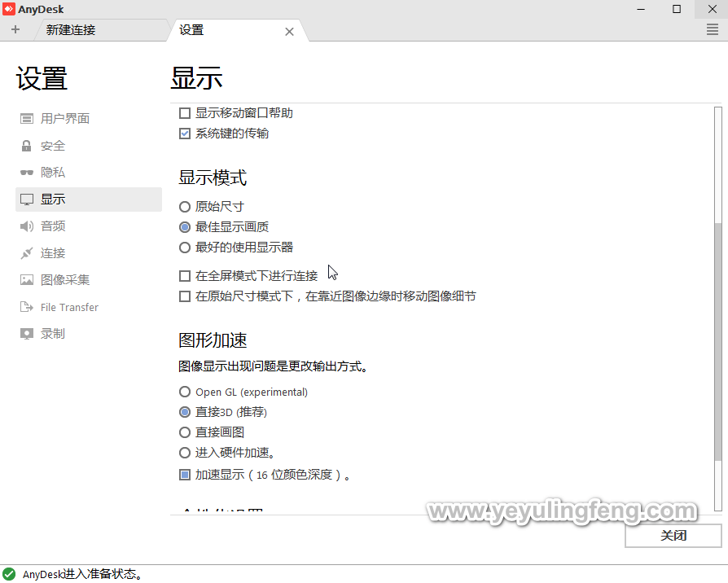Image resolution: width=728 pixels, height=583 pixels.
Task: Click the 图像显示出现问题是更改输出方式 description text
Action: tap(274, 366)
